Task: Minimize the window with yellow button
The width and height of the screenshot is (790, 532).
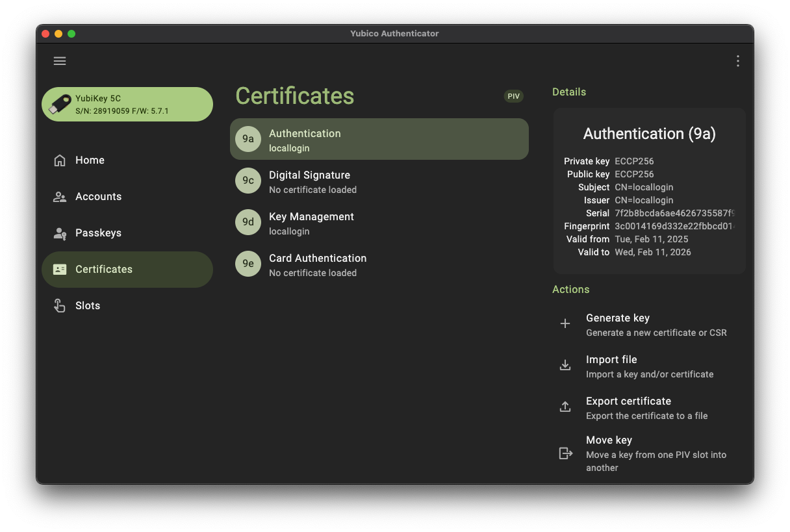Action: point(58,34)
